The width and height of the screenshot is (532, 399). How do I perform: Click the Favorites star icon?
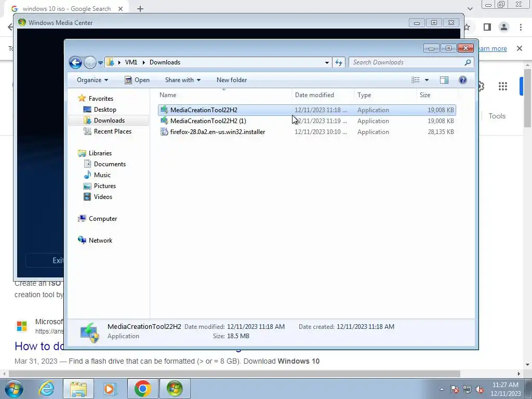(82, 98)
